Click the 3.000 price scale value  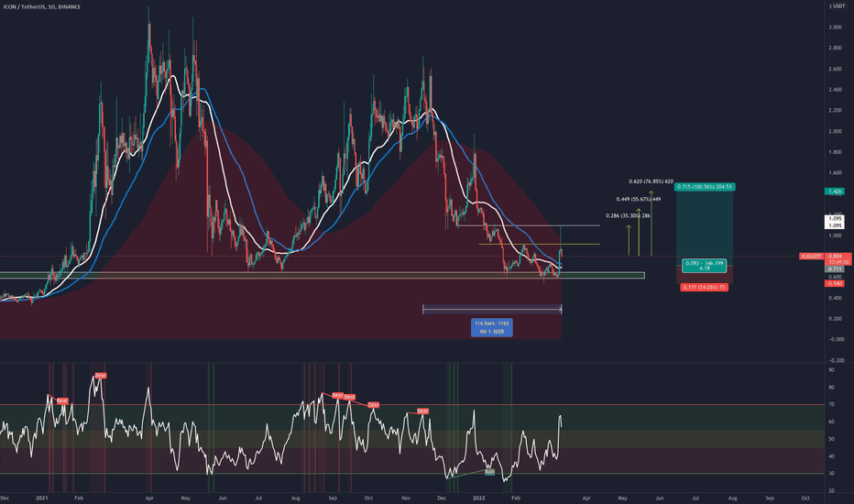click(835, 27)
